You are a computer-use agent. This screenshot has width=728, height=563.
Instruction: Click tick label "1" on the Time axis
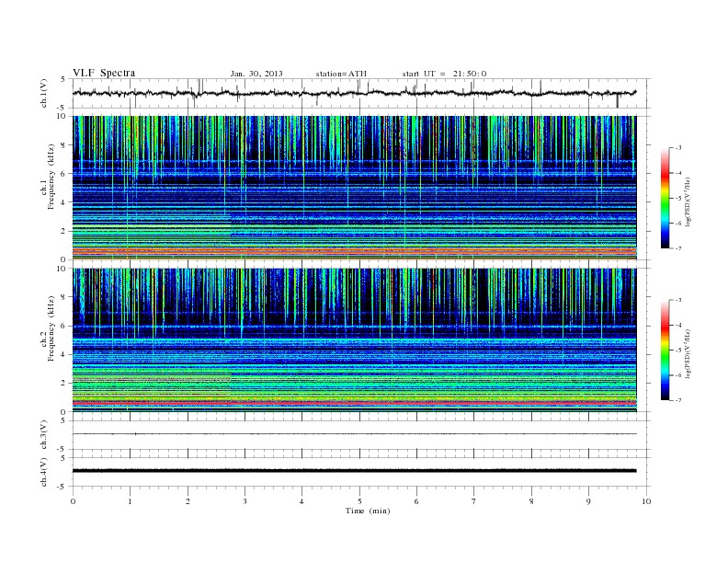coord(130,501)
